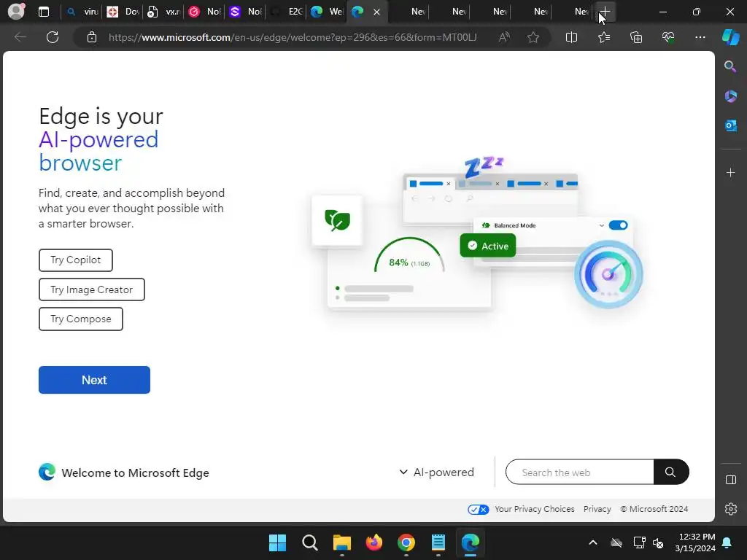The height and width of the screenshot is (560, 747).
Task: Refresh the page with reload icon
Action: [x=53, y=37]
